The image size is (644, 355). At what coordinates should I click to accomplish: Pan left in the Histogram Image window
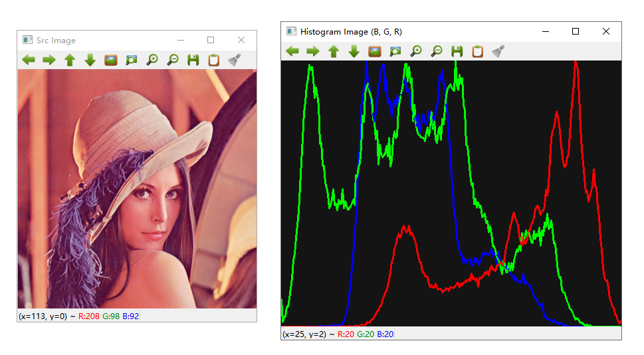click(x=292, y=51)
